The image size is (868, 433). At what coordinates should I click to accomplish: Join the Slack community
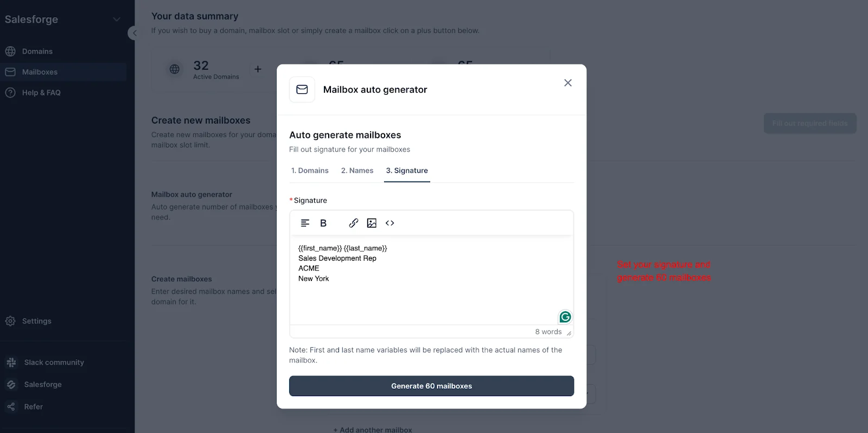coord(53,362)
